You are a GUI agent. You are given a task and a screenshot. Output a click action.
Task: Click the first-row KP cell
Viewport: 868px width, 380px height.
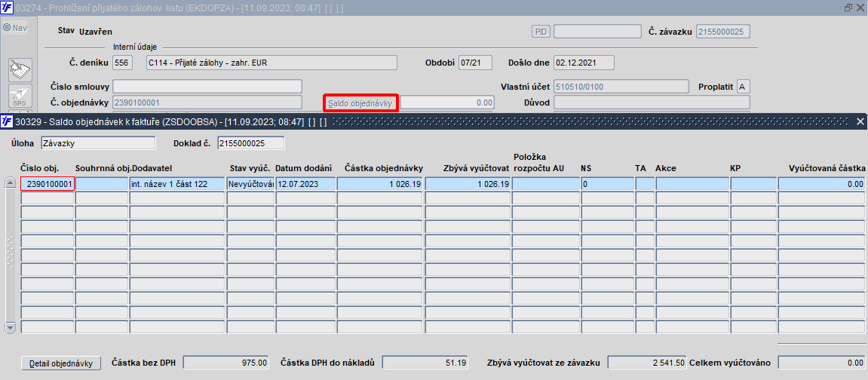pos(753,184)
